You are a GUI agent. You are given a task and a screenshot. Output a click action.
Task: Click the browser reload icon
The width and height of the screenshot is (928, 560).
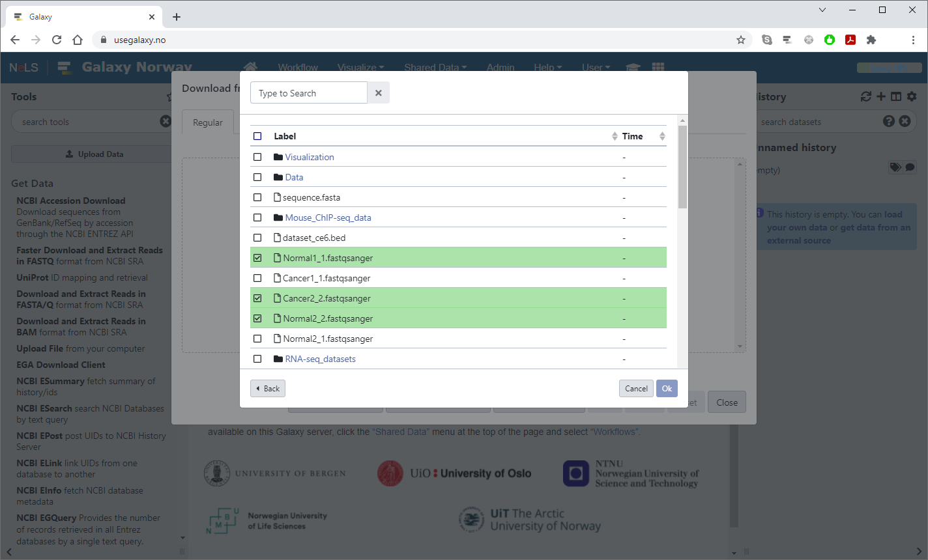point(57,40)
